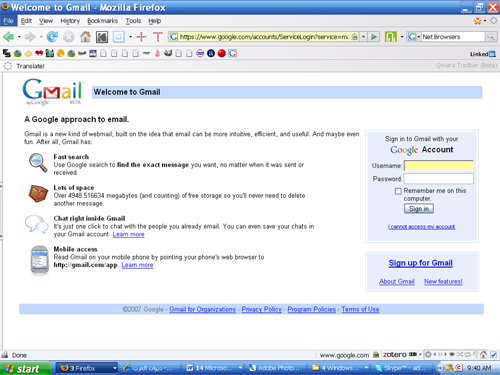Image resolution: width=500 pixels, height=375 pixels.
Task: Expand the address bar URL history dropdown
Action: 364,37
